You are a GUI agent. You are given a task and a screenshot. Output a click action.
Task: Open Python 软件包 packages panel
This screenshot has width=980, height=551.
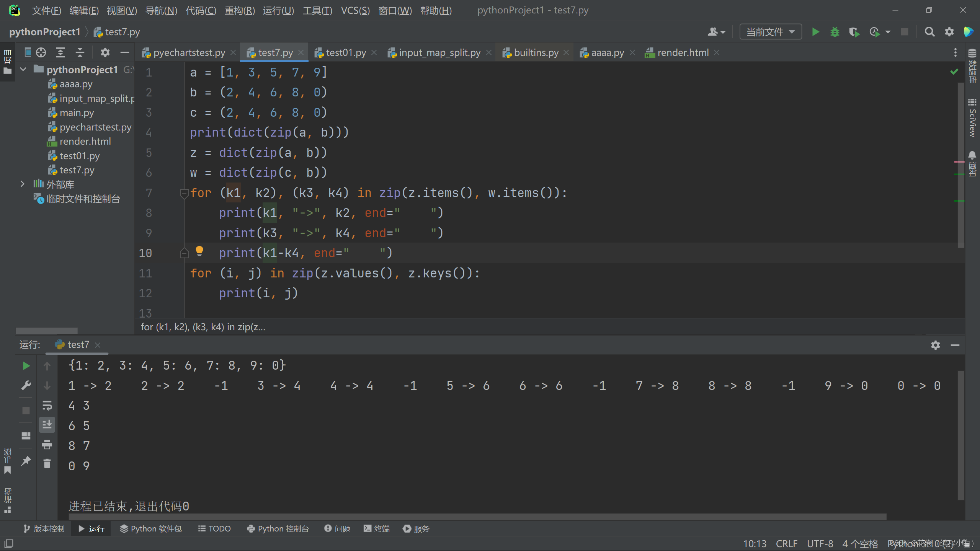(151, 529)
